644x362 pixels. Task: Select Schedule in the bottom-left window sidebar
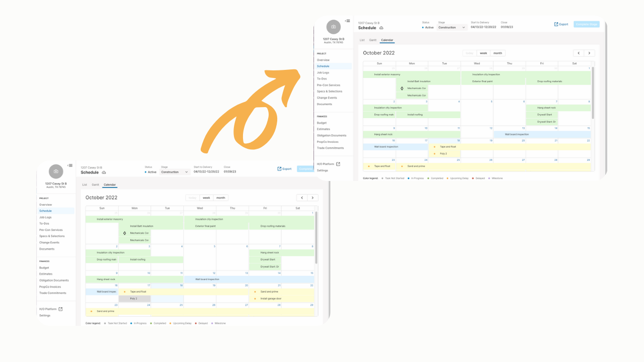coord(56,211)
